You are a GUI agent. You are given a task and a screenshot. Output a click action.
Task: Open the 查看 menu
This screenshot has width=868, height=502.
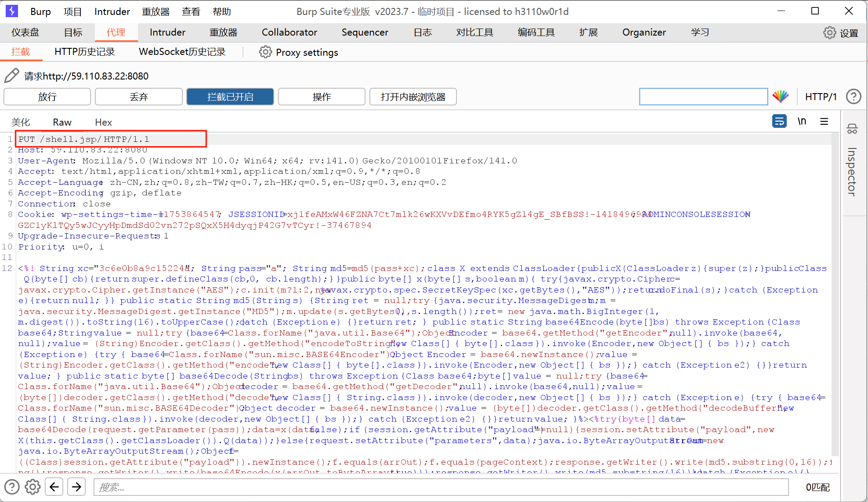[x=191, y=11]
